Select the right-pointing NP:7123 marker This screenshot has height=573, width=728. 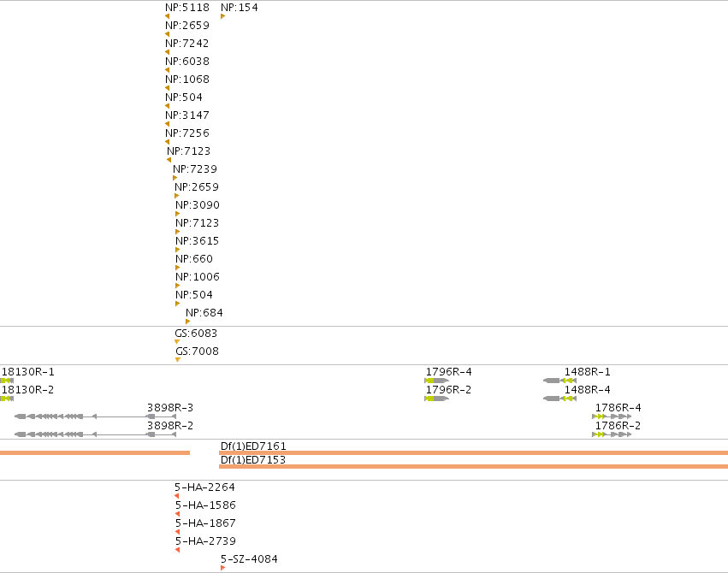[x=177, y=232]
